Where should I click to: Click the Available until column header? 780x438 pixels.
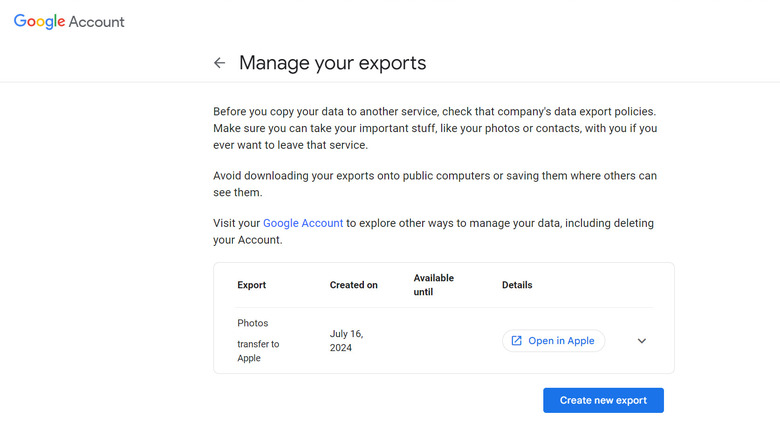pos(434,285)
